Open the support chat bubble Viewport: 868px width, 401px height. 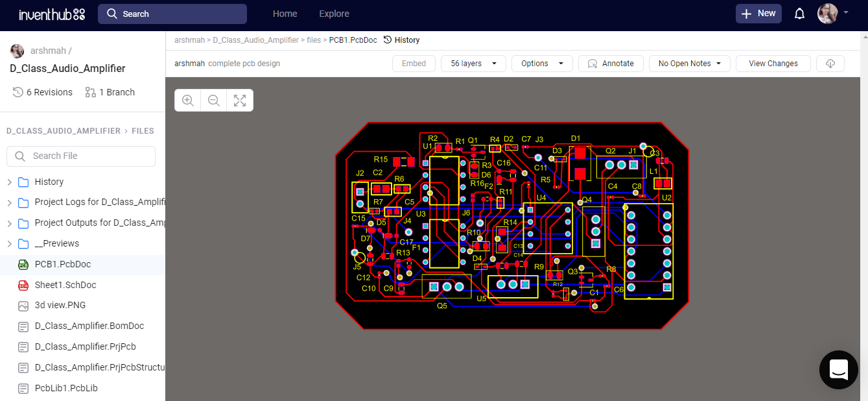pyautogui.click(x=838, y=370)
